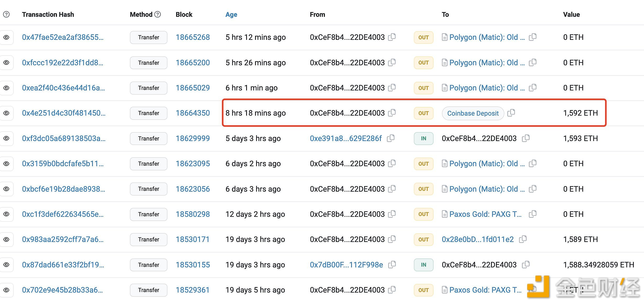Preview transaction 0xc1f3def622634565e with eye icon
Image resolution: width=644 pixels, height=302 pixels.
click(6, 214)
